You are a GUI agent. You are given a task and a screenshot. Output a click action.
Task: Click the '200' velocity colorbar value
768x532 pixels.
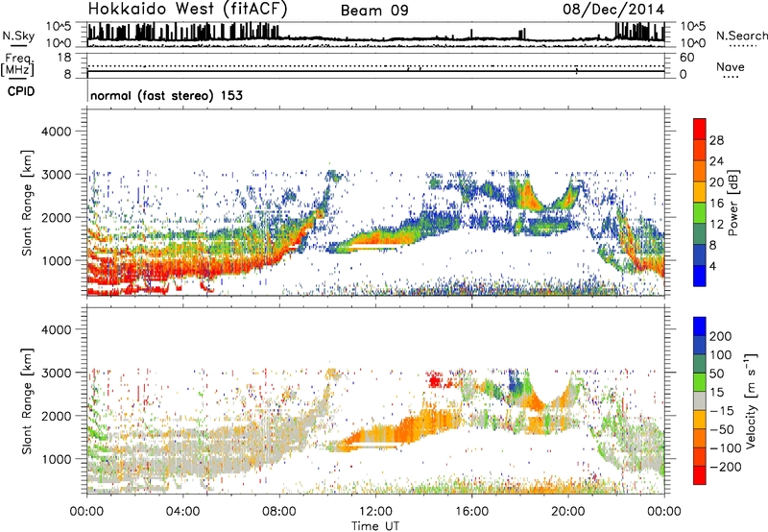point(721,336)
